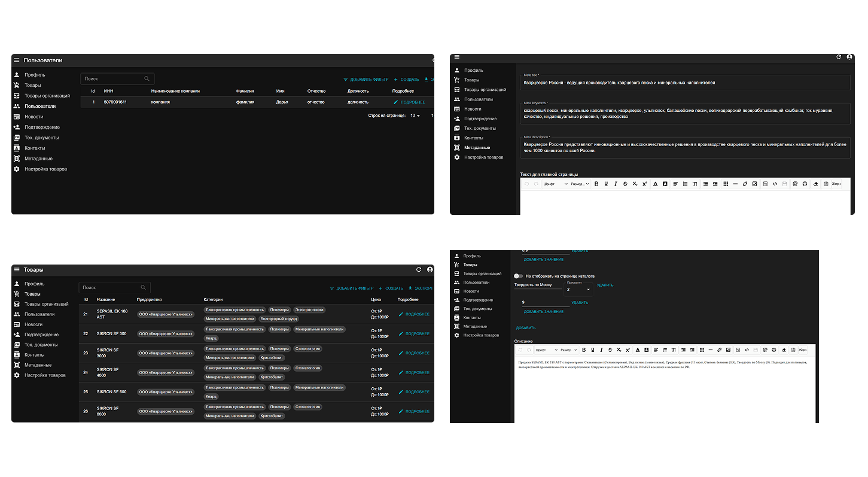Click УДАЛИТЬ next to the value 9
This screenshot has height=477, width=868.
click(x=580, y=303)
